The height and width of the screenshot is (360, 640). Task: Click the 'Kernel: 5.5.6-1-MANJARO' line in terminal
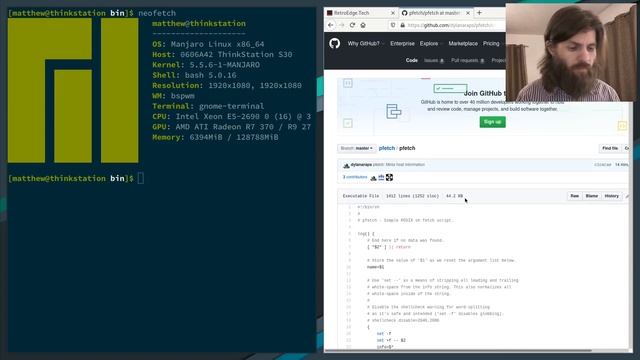click(206, 64)
